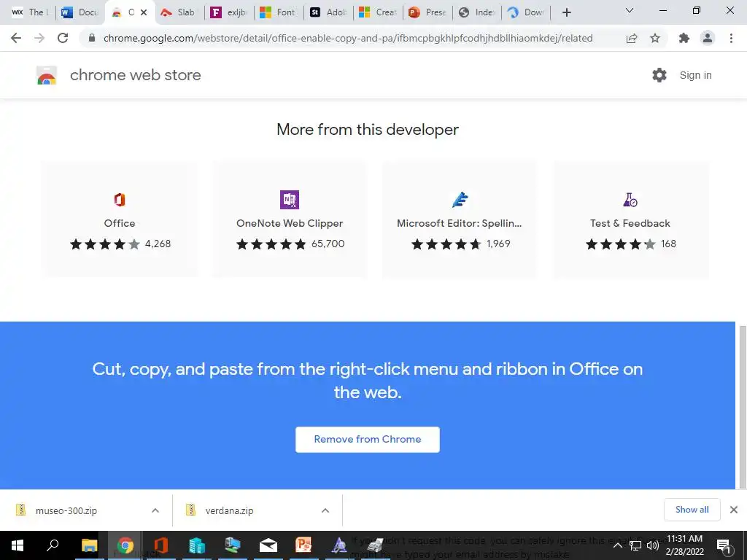Open PowerPoint in the taskbar
This screenshot has height=560, width=747.
(x=303, y=545)
